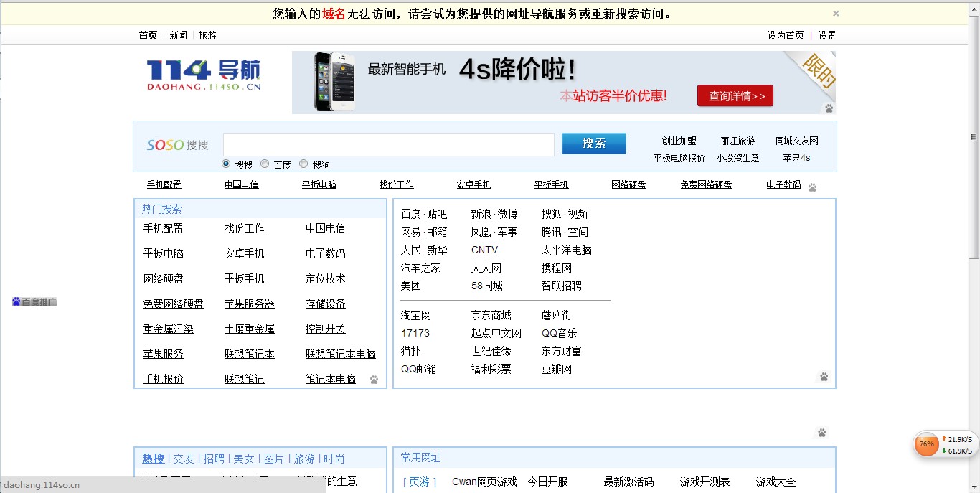Open the 苹果4s link near the search box

[796, 159]
